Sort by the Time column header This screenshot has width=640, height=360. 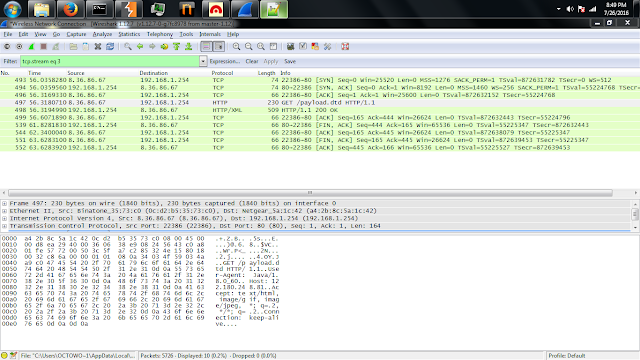(35, 73)
